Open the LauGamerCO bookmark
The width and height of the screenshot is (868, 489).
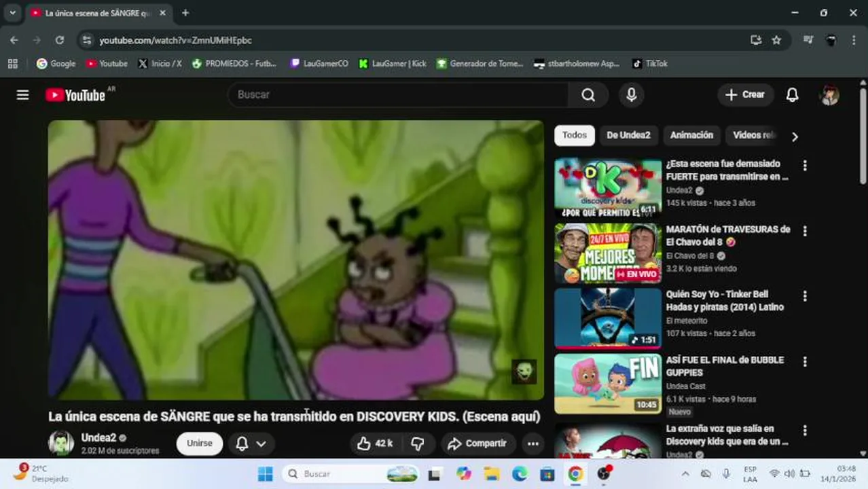[x=319, y=63]
